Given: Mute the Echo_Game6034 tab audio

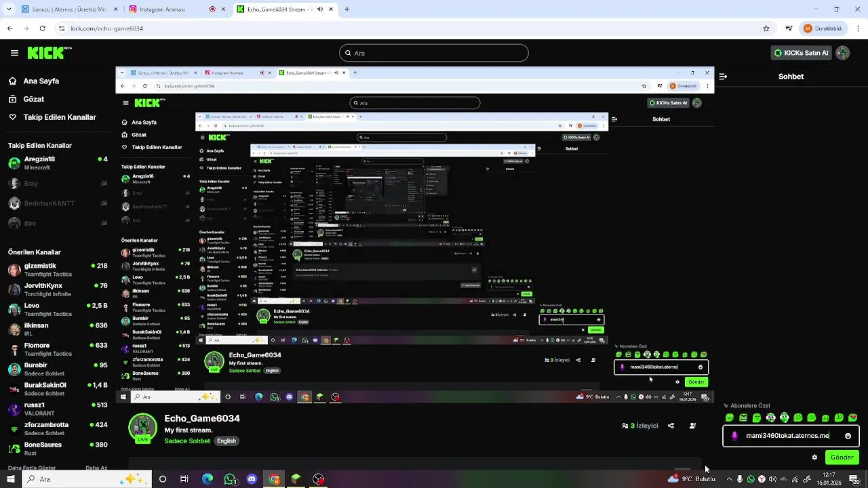Looking at the screenshot, I should (x=319, y=9).
